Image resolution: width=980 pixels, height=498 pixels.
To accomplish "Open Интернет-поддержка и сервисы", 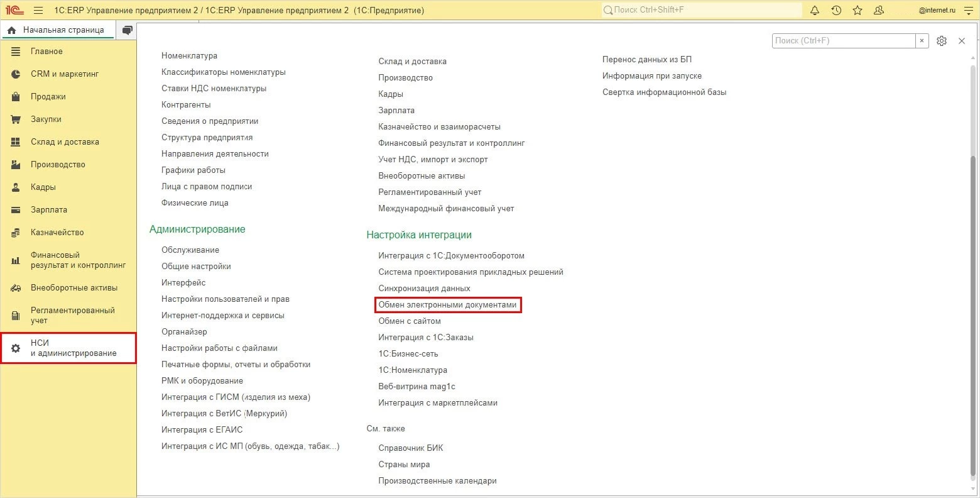I will click(x=223, y=316).
